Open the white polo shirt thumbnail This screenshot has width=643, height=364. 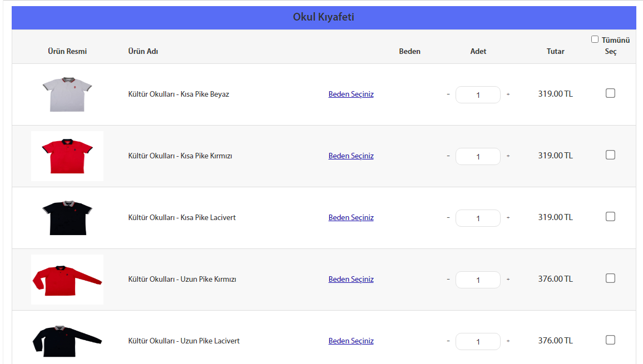click(x=67, y=94)
